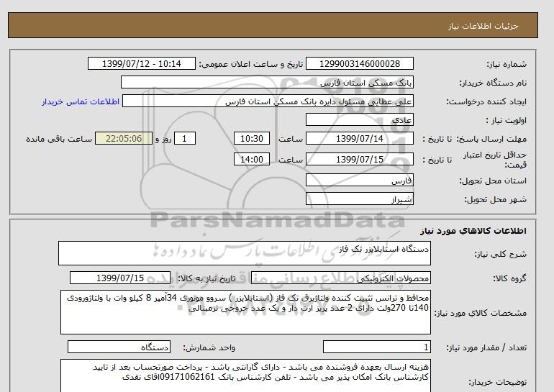Click the استان محل تحویل label
554x392 pixels.
[x=493, y=181]
